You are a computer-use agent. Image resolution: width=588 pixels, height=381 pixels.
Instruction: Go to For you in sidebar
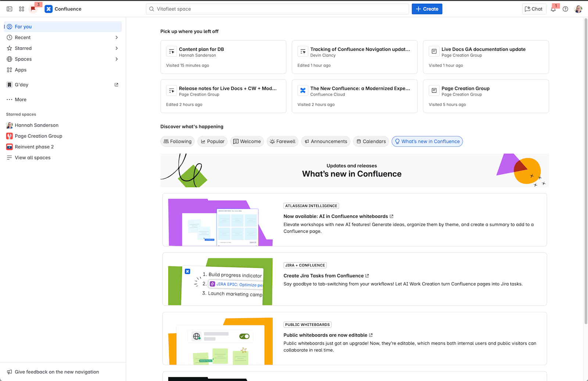coord(63,26)
